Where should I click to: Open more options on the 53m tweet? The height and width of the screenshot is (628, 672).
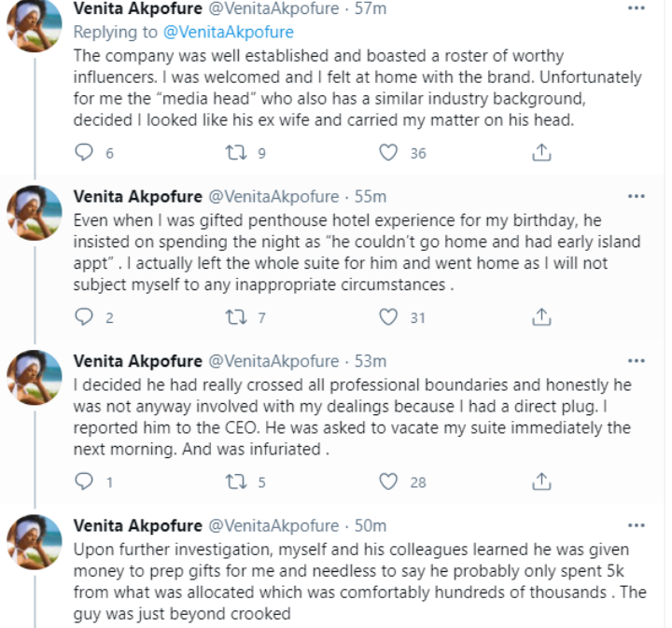pos(637,361)
